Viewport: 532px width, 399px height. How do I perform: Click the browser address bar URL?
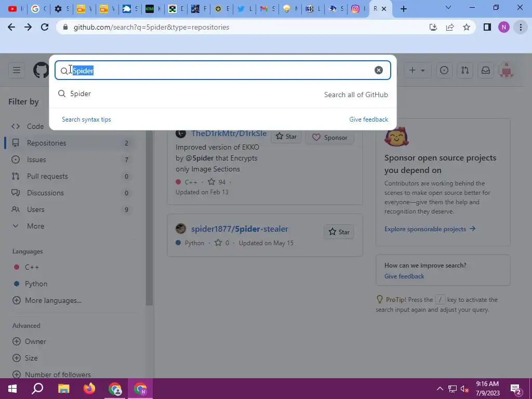click(x=151, y=27)
